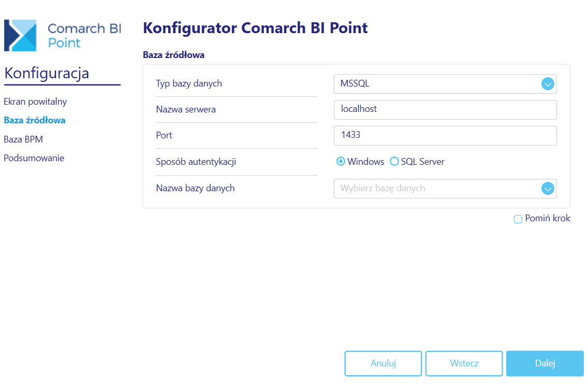The image size is (588, 384).
Task: Click the Baza źródłowa section heading
Action: point(173,55)
